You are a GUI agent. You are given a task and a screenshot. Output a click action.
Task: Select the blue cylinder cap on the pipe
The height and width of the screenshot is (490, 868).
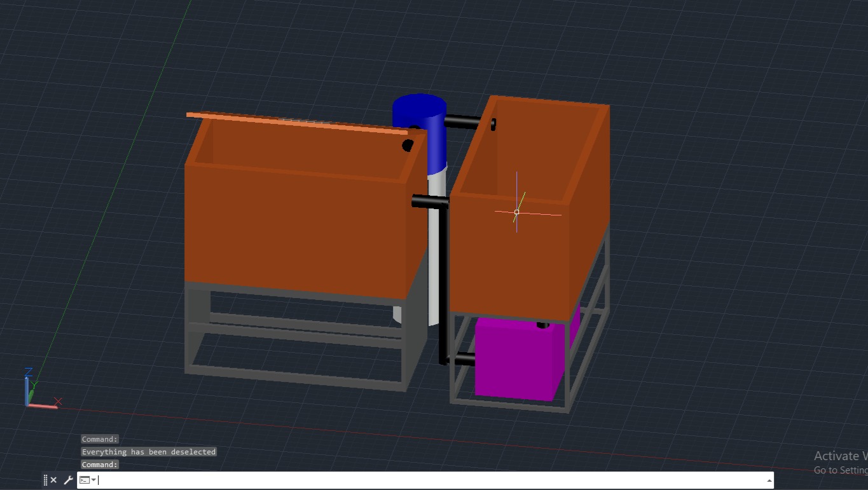point(418,111)
